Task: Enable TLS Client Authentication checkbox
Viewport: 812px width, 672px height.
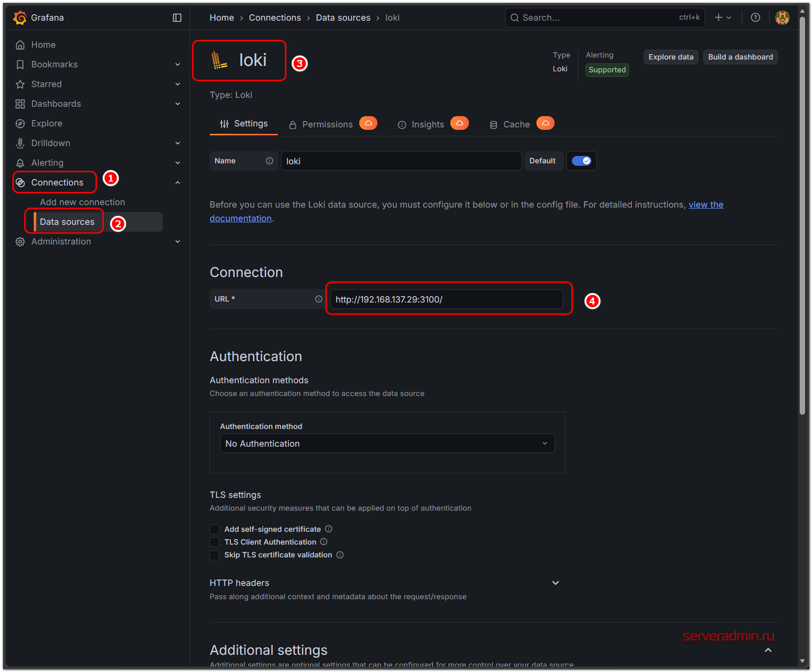Action: click(x=215, y=542)
